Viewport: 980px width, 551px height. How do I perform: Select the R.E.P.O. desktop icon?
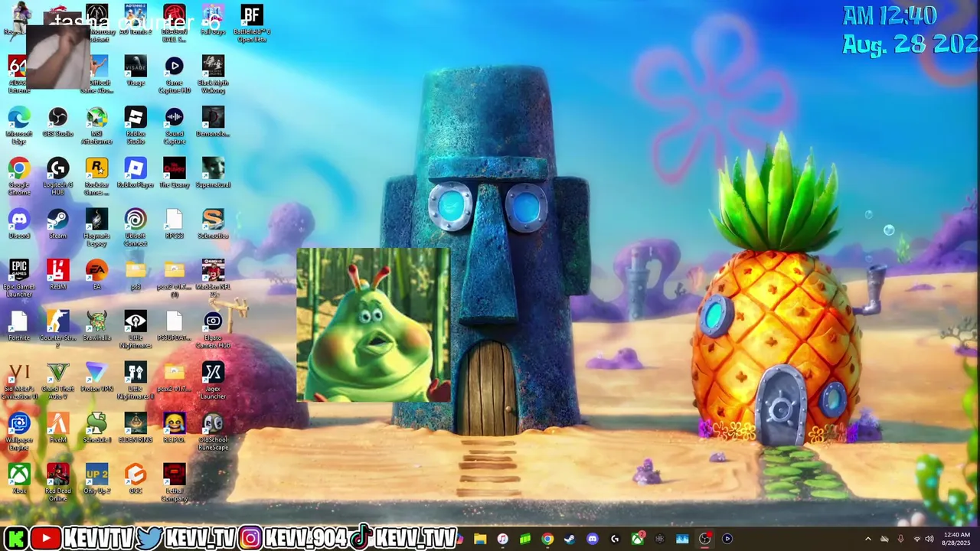[175, 429]
